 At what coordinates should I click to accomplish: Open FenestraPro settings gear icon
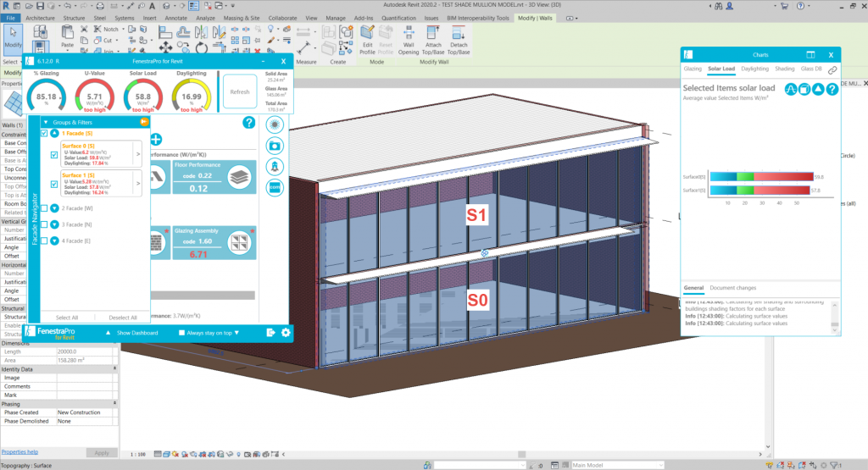pos(286,332)
